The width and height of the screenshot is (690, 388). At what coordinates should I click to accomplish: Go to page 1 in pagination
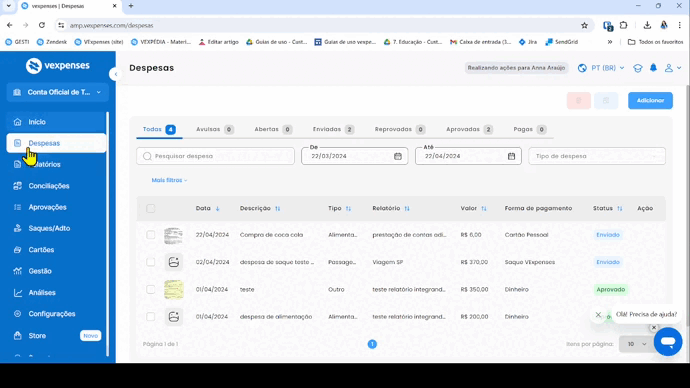(x=372, y=344)
